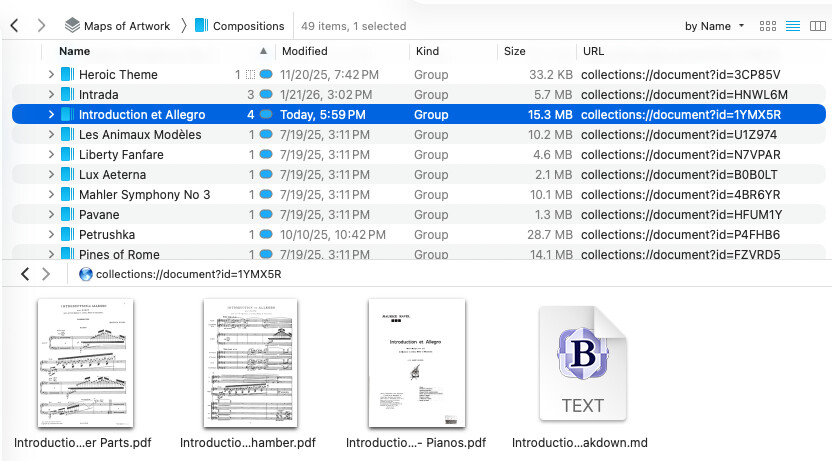Open the 'by Name' sort dropdown

[x=714, y=26]
